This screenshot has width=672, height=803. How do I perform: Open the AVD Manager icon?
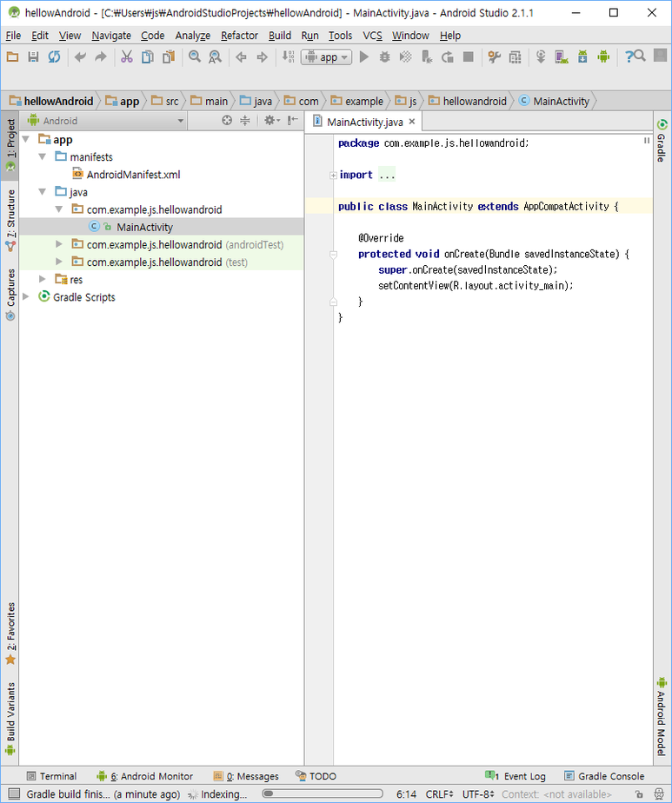tap(562, 56)
